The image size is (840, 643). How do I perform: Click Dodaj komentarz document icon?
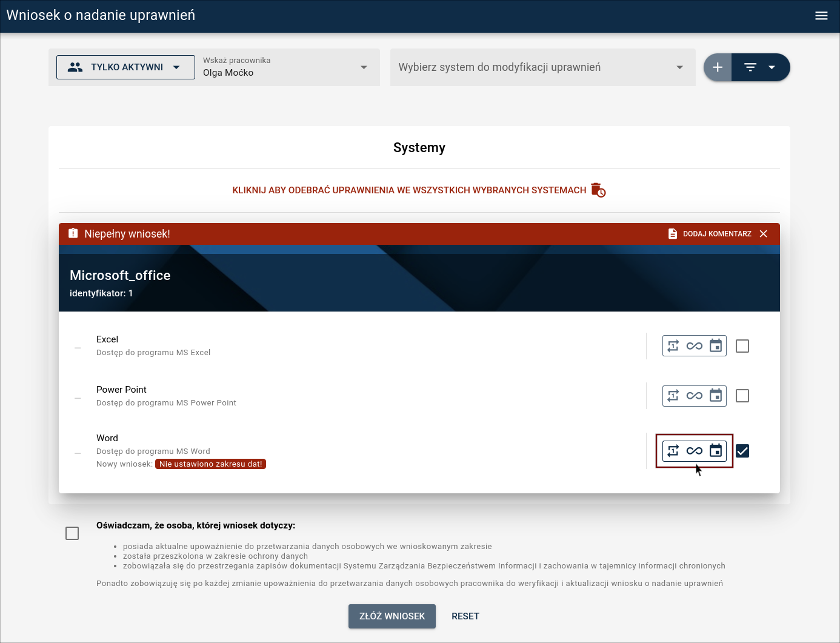tap(673, 234)
